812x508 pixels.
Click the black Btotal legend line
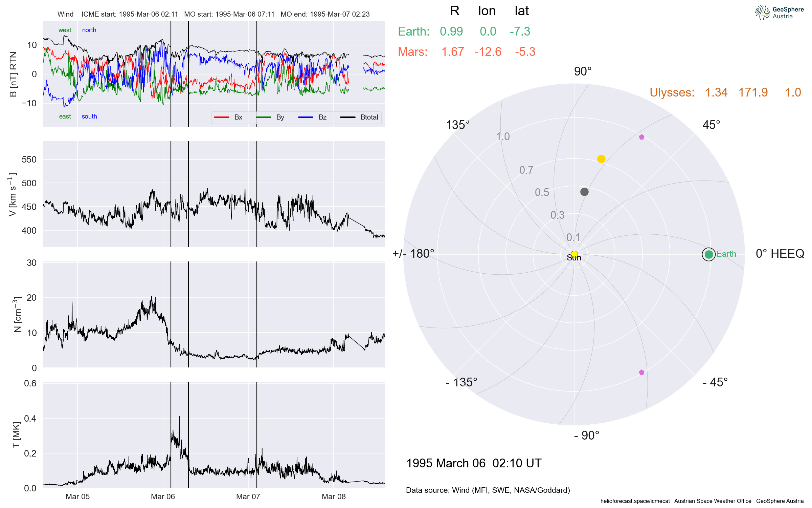[x=348, y=117]
